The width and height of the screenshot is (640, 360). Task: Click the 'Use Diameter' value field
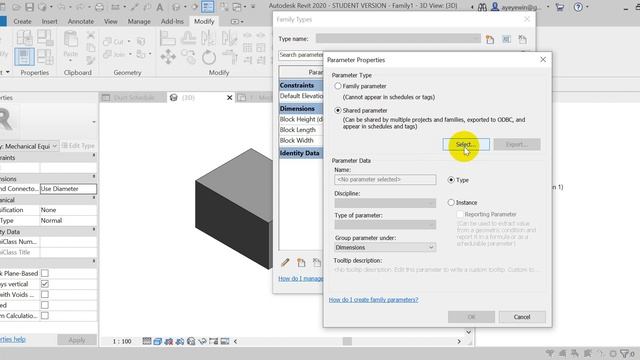(x=68, y=189)
